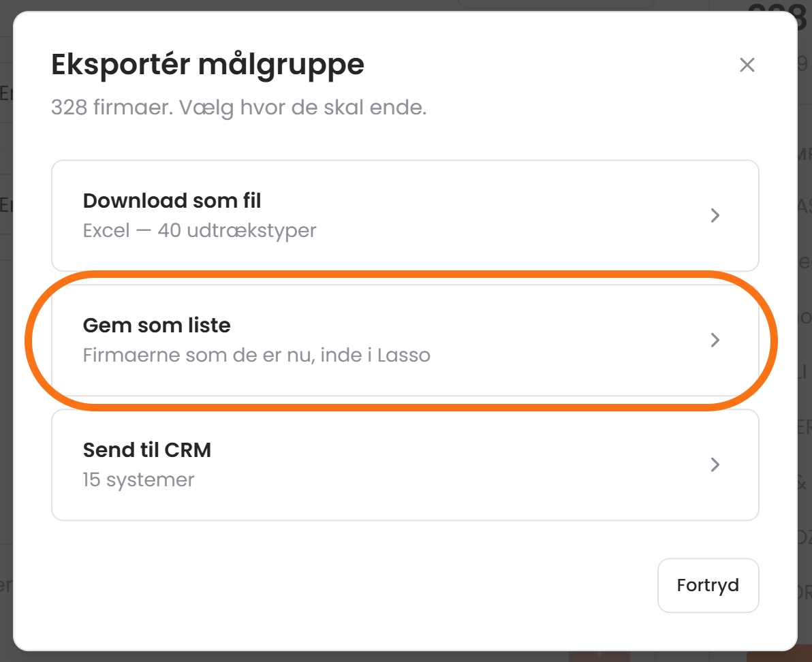
Task: Click the Fortryd button
Action: click(708, 585)
